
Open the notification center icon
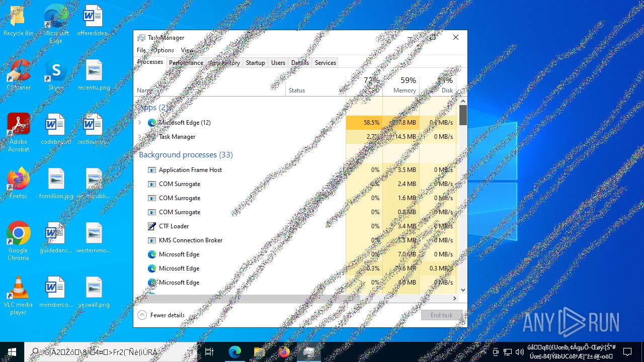pos(627,352)
